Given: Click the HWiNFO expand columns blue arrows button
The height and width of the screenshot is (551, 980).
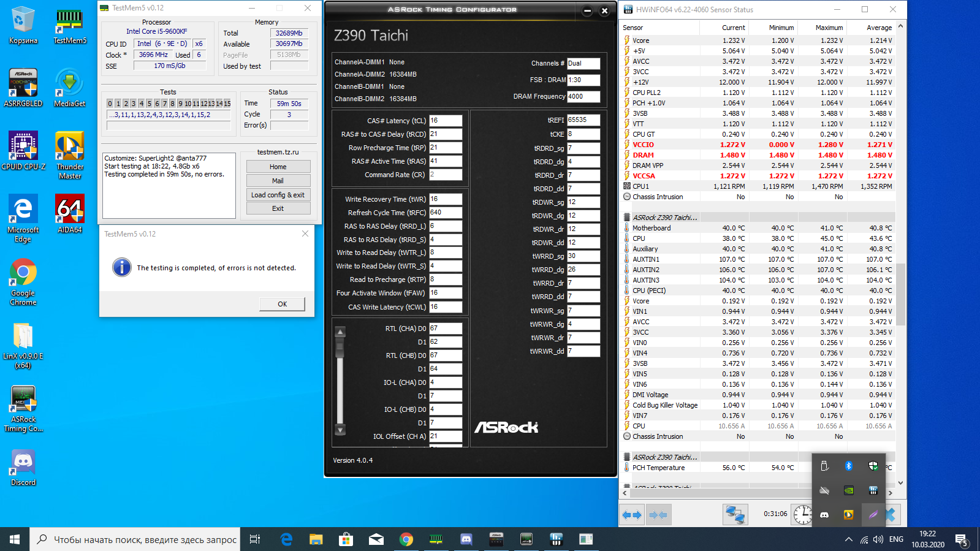Looking at the screenshot, I should point(632,515).
